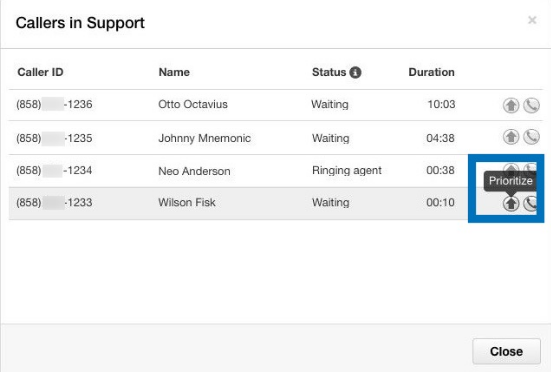
Task: Click phone icon in Wilson Fisk row
Action: (530, 203)
